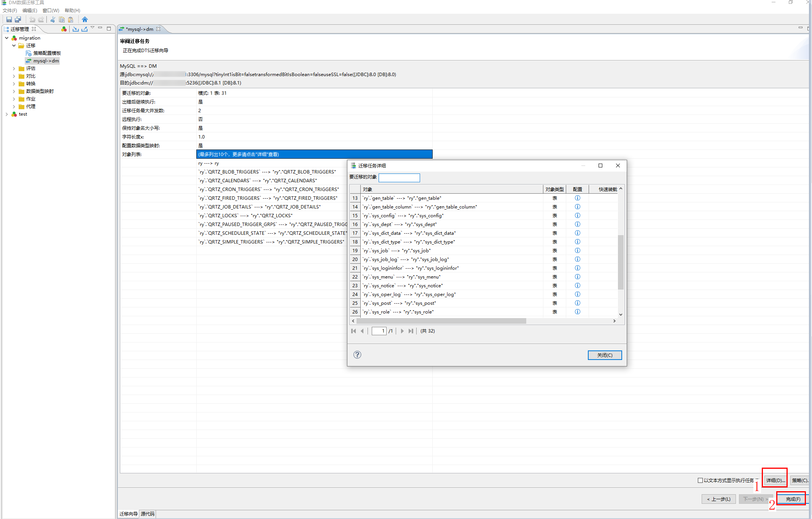Close the 迁移管理 view tab
Screen dimensions: 812x519
pos(34,29)
